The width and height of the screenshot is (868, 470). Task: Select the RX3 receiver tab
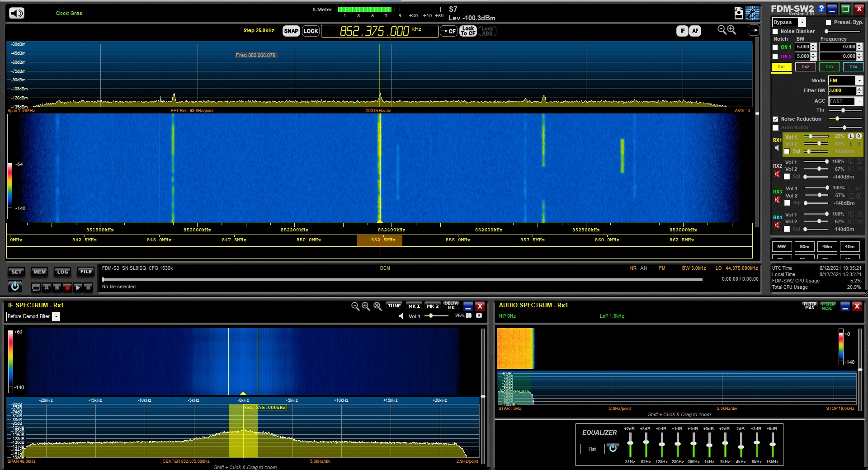point(829,67)
